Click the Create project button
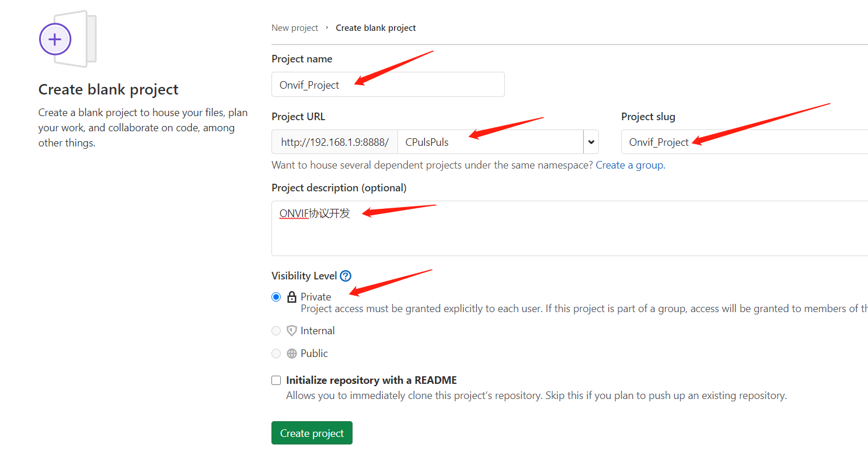Viewport: 868px width, 462px height. coord(312,433)
